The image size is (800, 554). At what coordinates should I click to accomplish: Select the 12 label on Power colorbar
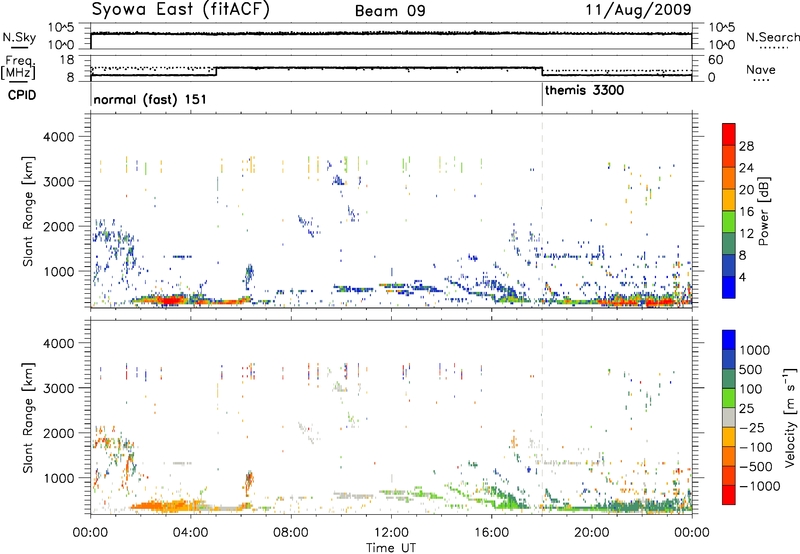746,234
